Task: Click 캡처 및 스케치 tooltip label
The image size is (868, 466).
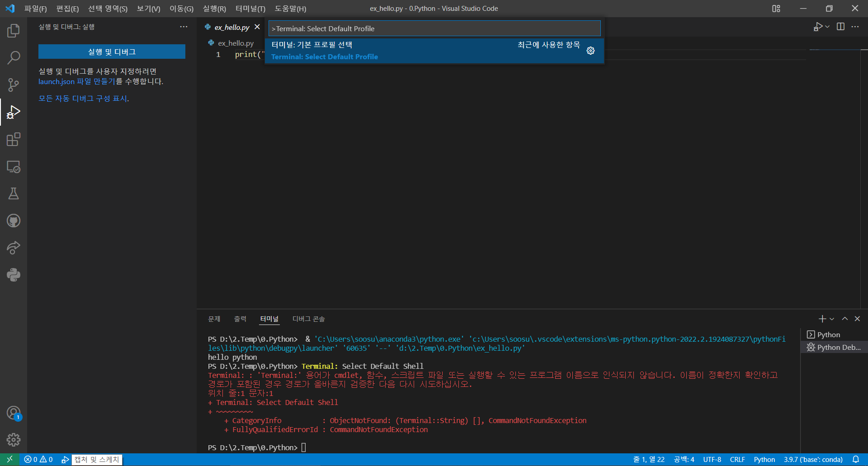Action: pyautogui.click(x=97, y=460)
